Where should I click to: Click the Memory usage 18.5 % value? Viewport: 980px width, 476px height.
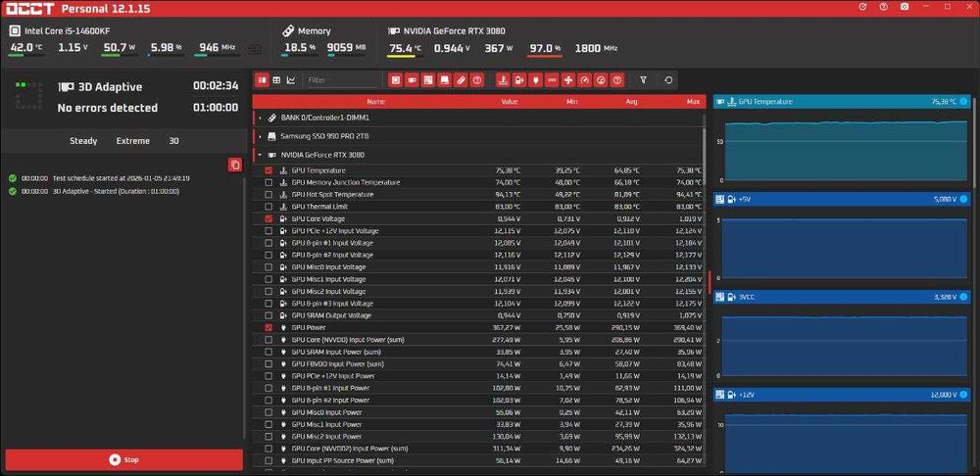click(299, 48)
